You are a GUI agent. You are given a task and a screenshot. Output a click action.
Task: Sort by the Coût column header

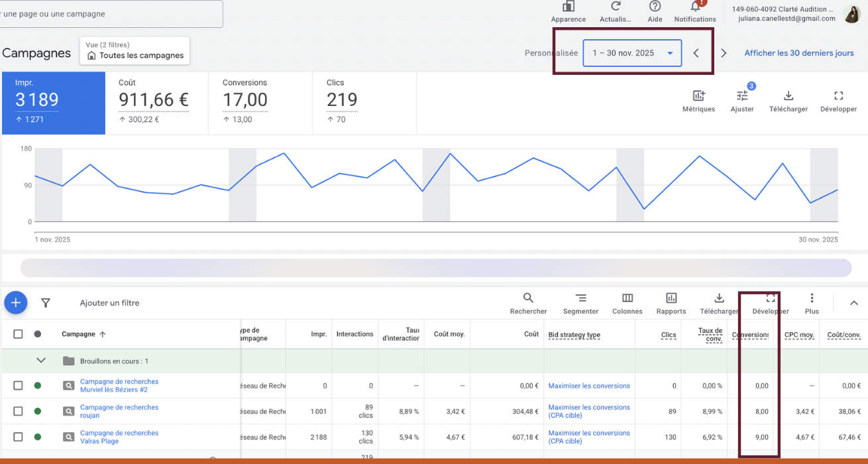[531, 334]
